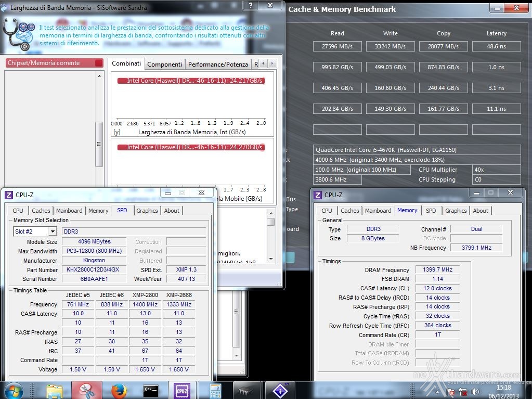Launch Firefox from the taskbar
The image size is (532, 399).
[119, 391]
